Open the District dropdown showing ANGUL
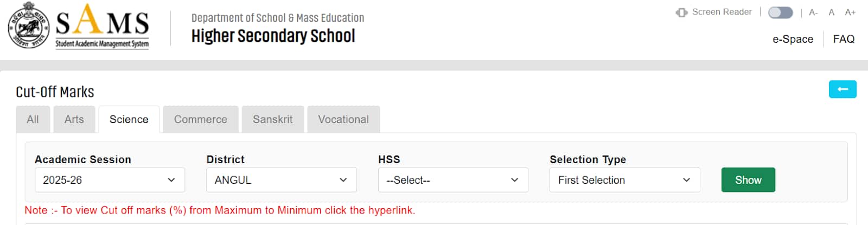The width and height of the screenshot is (868, 225). pos(282,180)
